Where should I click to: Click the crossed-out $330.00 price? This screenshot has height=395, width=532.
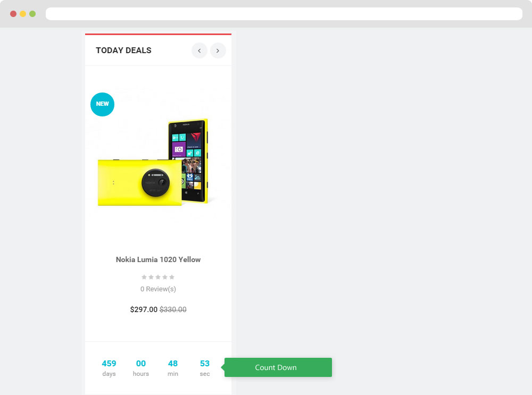click(173, 309)
